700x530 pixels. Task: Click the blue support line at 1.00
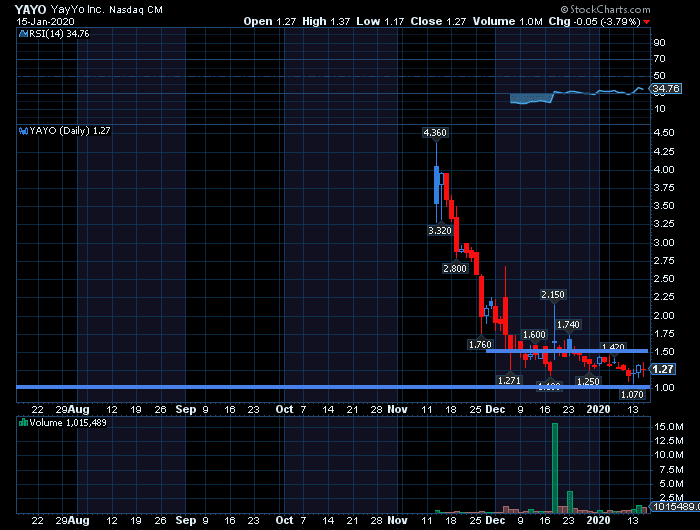coord(333,387)
